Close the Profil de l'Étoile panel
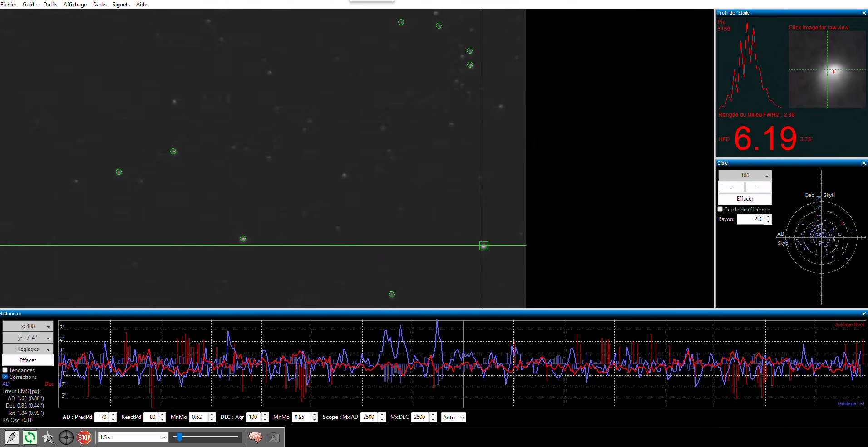868x447 pixels. click(864, 13)
